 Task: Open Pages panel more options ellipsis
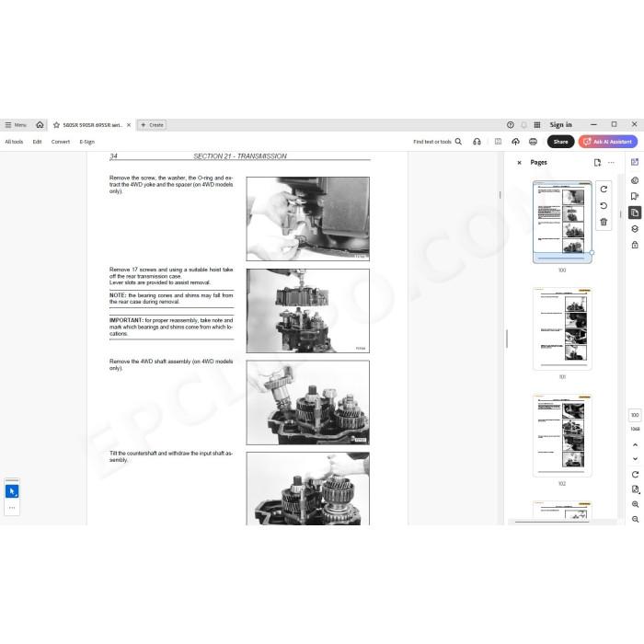pos(611,163)
